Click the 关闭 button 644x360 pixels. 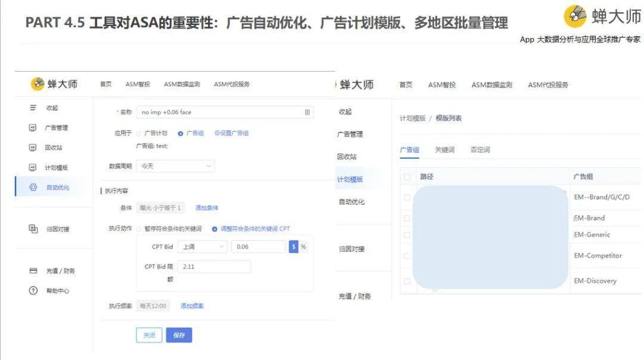click(x=149, y=336)
